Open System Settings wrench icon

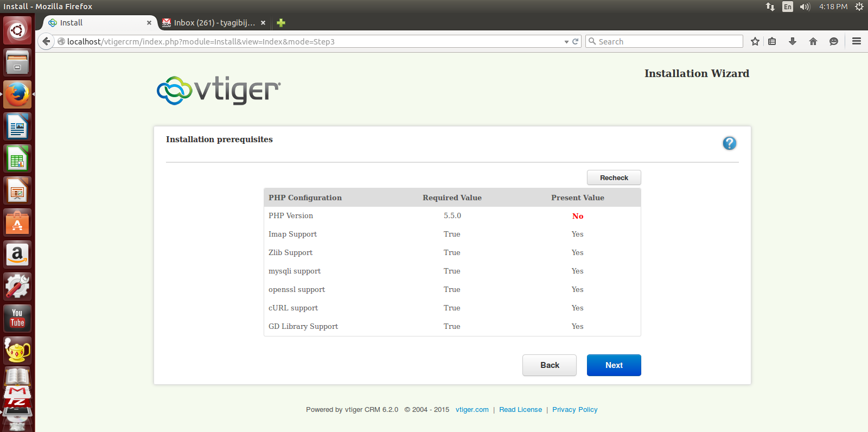pyautogui.click(x=17, y=287)
